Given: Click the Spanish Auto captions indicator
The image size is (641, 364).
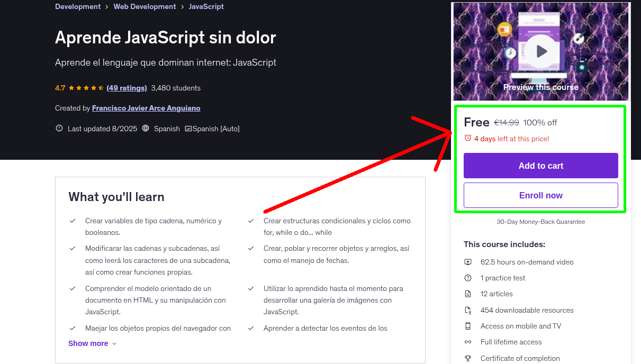Looking at the screenshot, I should (x=212, y=128).
